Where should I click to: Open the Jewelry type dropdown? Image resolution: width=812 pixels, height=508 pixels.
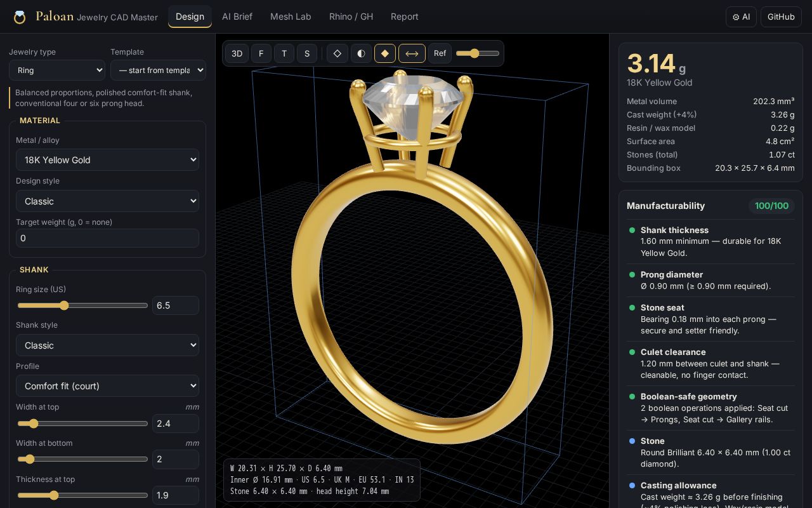(x=57, y=70)
